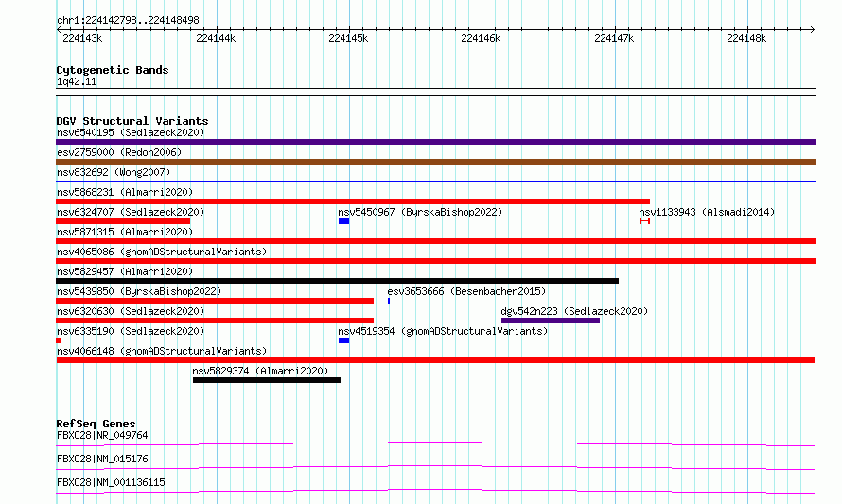Open nsv5871315 (Almarri2020) label
The height and width of the screenshot is (504, 842).
click(125, 232)
